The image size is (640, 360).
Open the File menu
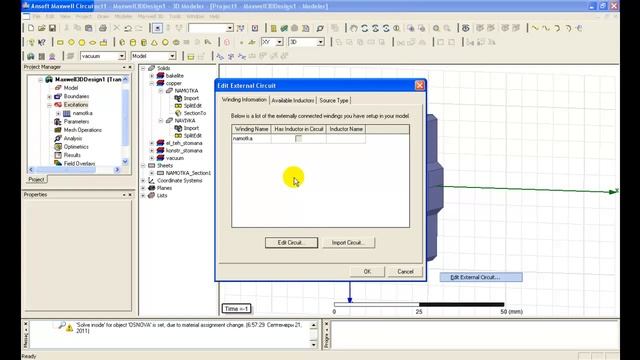tap(36, 16)
